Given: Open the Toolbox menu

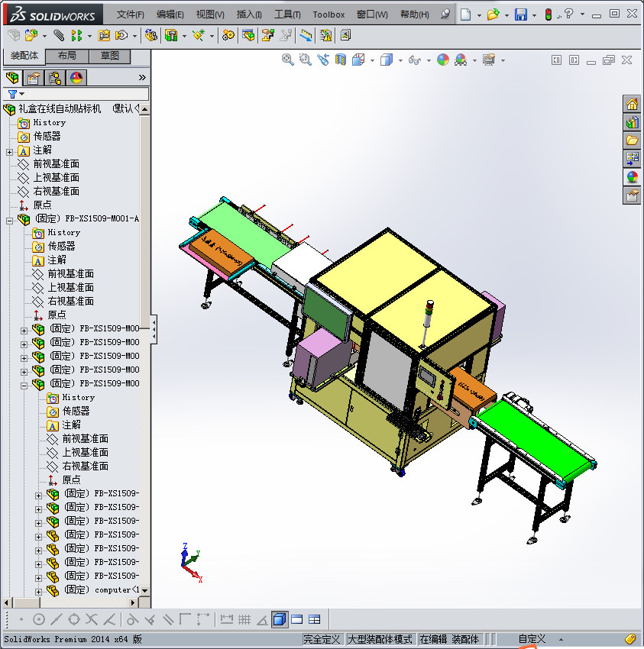Looking at the screenshot, I should [328, 15].
